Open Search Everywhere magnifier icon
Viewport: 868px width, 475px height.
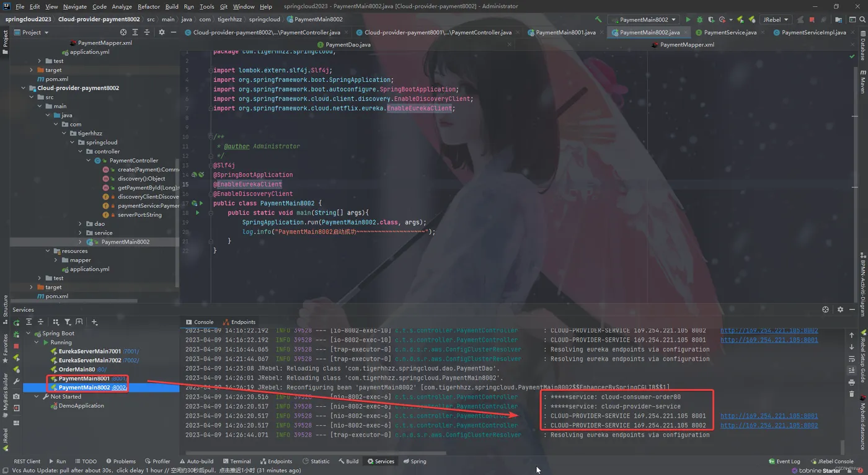point(862,19)
